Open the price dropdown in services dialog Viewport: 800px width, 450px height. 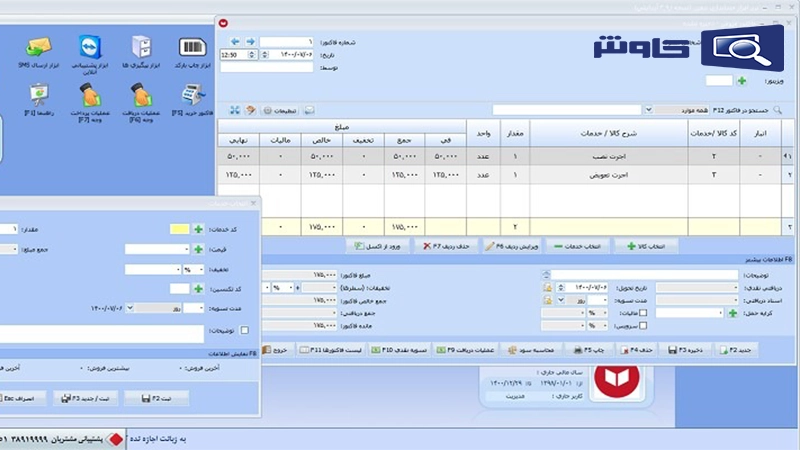coord(157,249)
